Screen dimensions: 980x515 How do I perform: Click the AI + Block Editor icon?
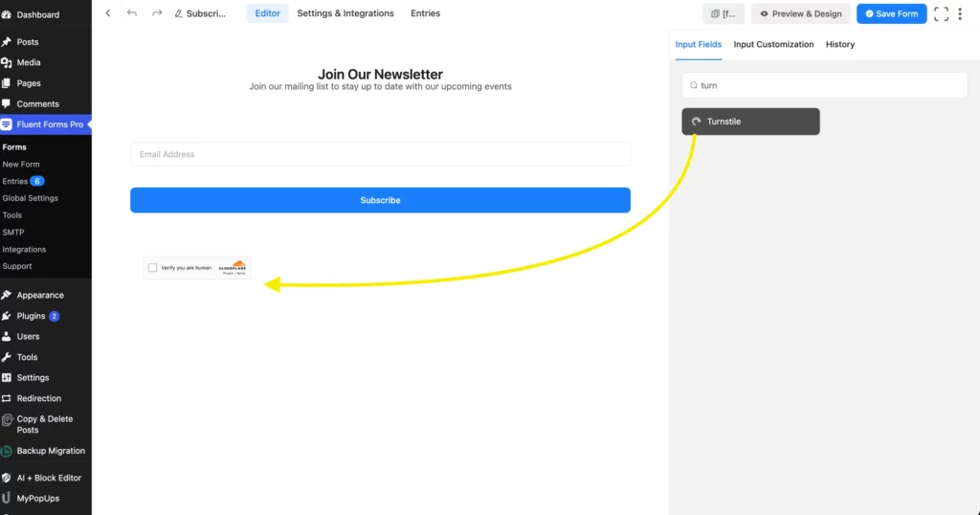[x=7, y=478]
